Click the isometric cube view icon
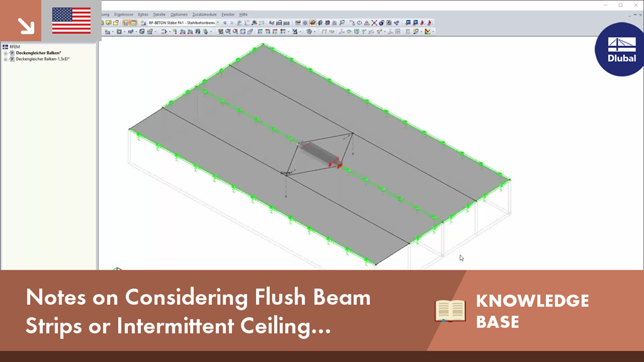This screenshot has width=644, height=362. 243,31
